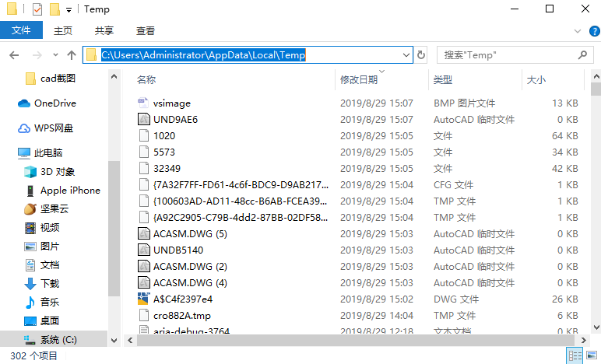Open the 文件 menu

click(x=21, y=30)
